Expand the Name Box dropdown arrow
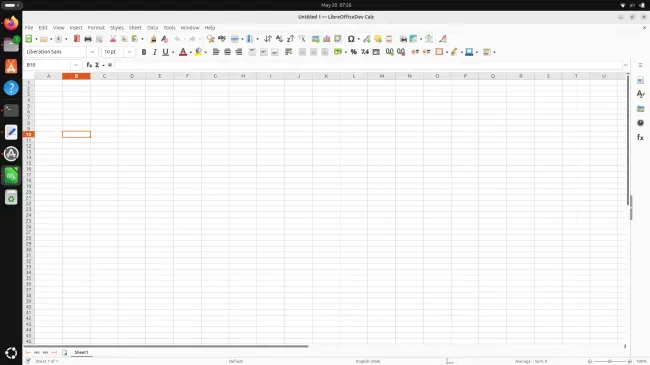 coord(76,65)
